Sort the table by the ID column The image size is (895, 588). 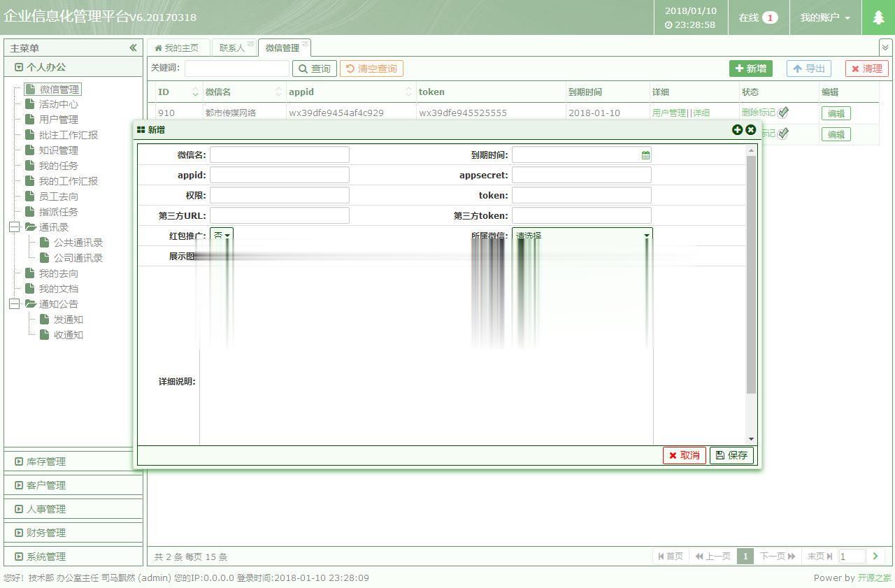coord(195,92)
